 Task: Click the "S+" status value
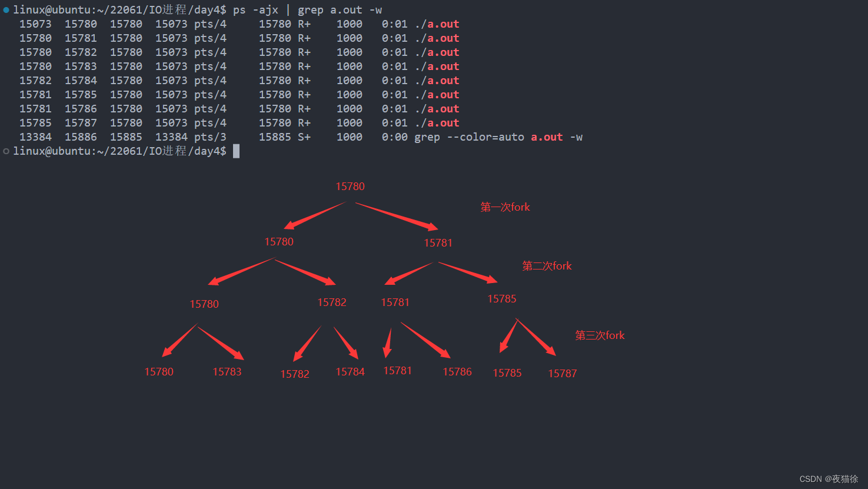tap(304, 137)
